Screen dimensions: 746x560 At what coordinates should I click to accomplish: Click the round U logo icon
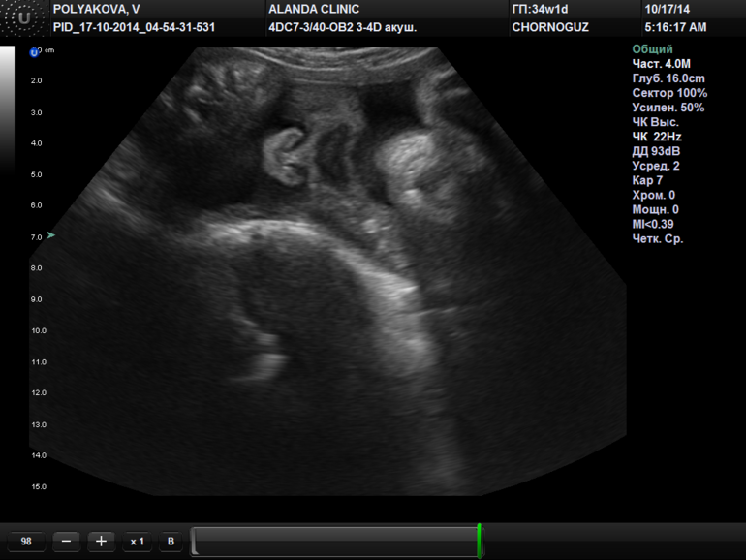pyautogui.click(x=24, y=18)
